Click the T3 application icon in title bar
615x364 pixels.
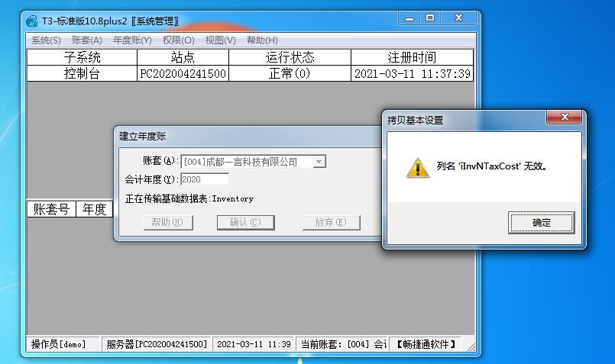tap(31, 21)
